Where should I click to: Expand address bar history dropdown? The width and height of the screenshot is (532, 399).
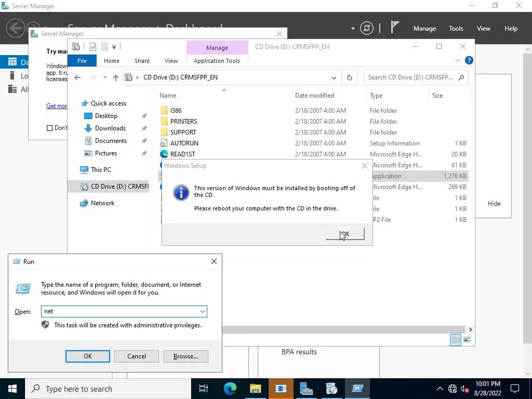tap(334, 78)
